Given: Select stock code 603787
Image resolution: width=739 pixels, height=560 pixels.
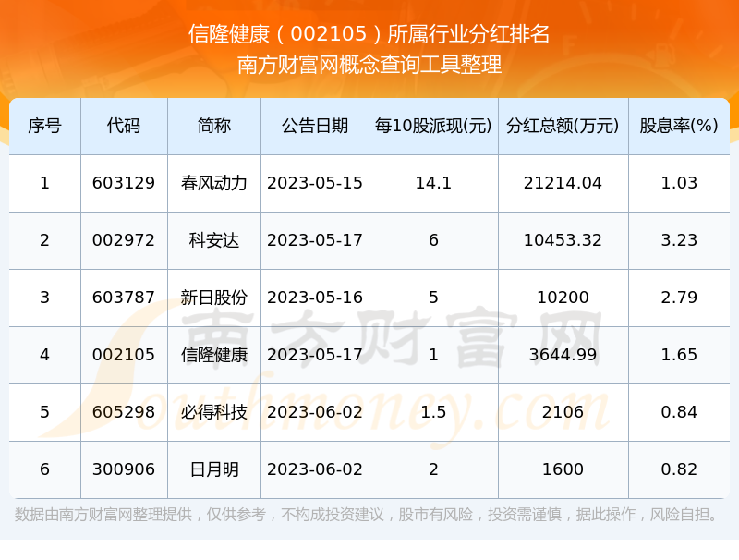Looking at the screenshot, I should (124, 298).
